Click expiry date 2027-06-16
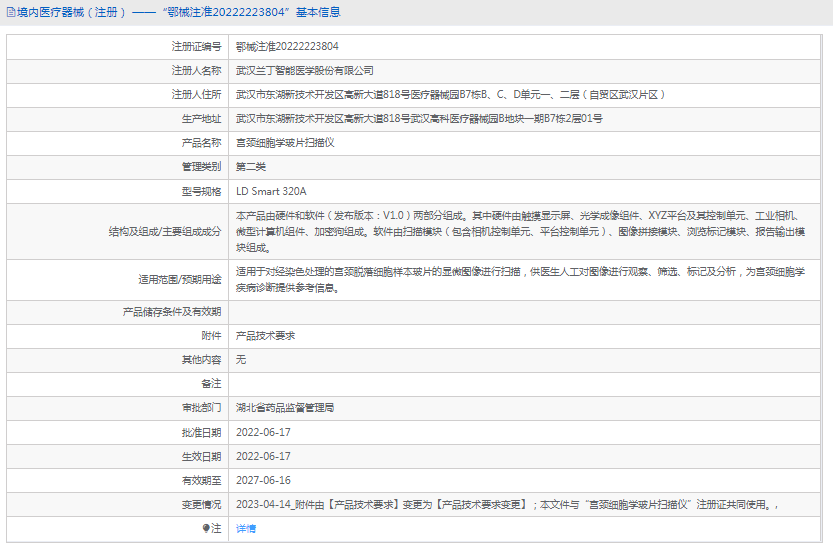This screenshot has width=833, height=550. click(x=263, y=480)
